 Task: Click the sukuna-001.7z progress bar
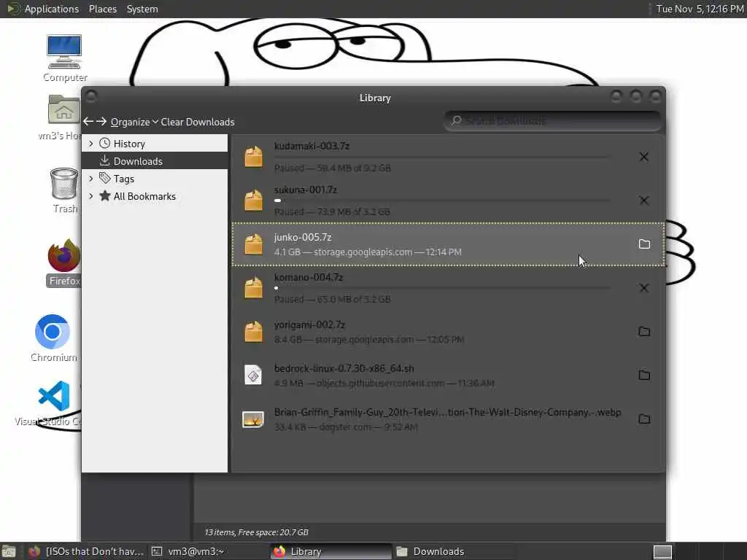[442, 201]
